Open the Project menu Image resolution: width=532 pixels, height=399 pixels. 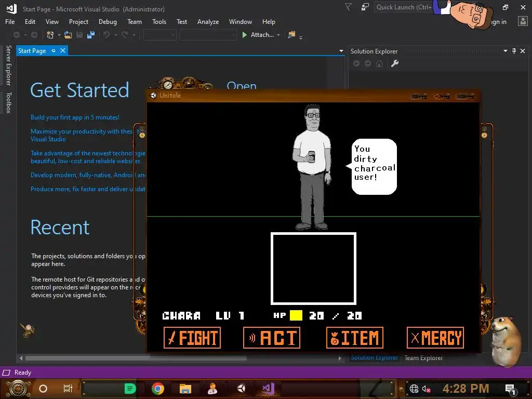[x=78, y=22]
